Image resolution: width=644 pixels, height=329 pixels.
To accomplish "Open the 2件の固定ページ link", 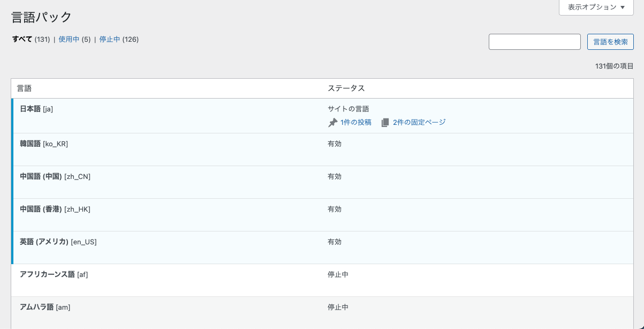I will 419,122.
